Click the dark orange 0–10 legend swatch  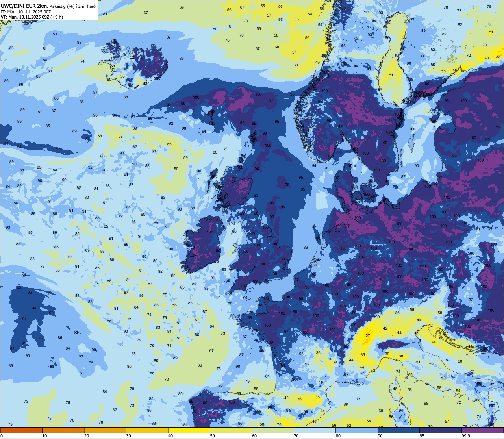coord(21,430)
